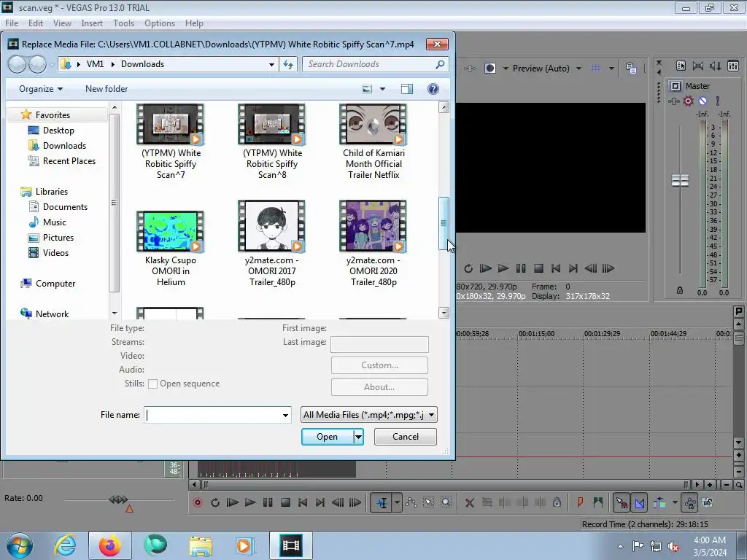Screen dimensions: 747x560
Task: Toggle Automatic Crossfades button
Action: click(x=640, y=502)
